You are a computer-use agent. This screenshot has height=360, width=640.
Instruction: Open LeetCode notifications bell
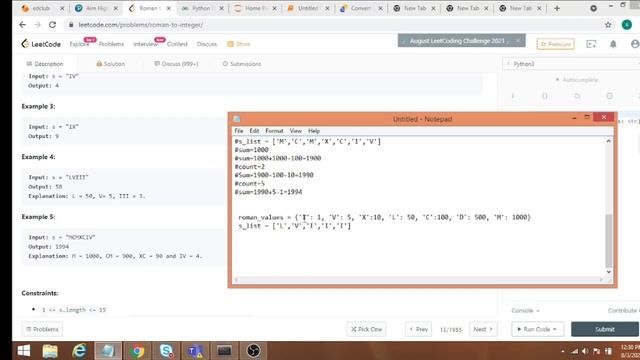coord(613,44)
